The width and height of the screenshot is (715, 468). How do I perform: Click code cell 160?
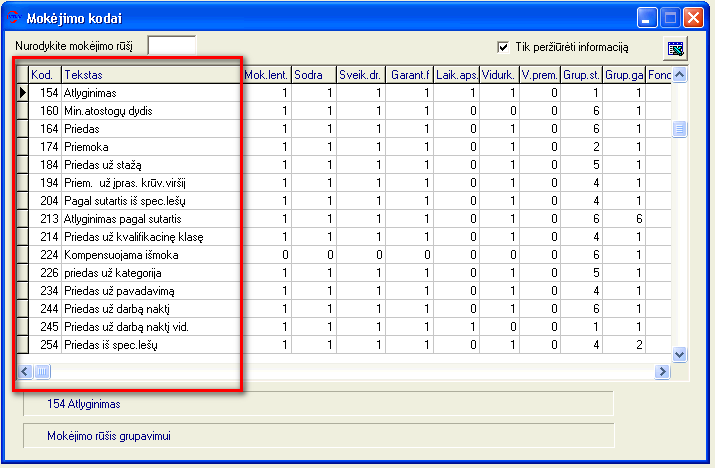tap(45, 111)
